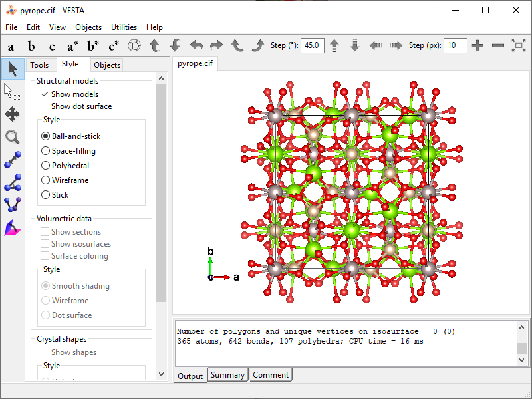Open the Comment tab

coord(271,375)
